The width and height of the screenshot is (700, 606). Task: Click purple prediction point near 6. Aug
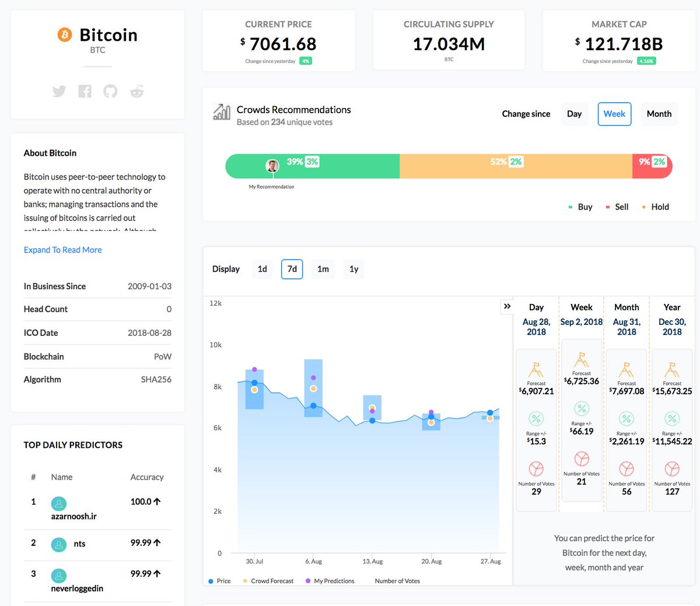click(x=313, y=378)
